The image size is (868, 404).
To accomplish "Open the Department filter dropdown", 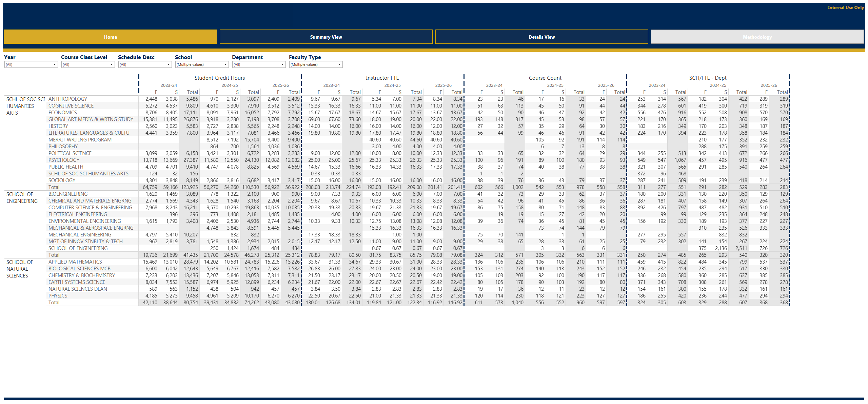I will click(259, 64).
